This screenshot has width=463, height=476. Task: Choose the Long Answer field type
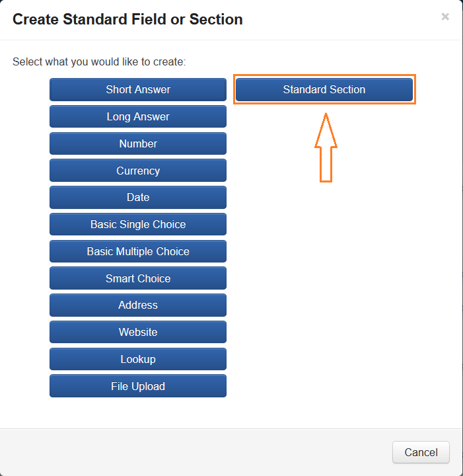[x=138, y=117]
